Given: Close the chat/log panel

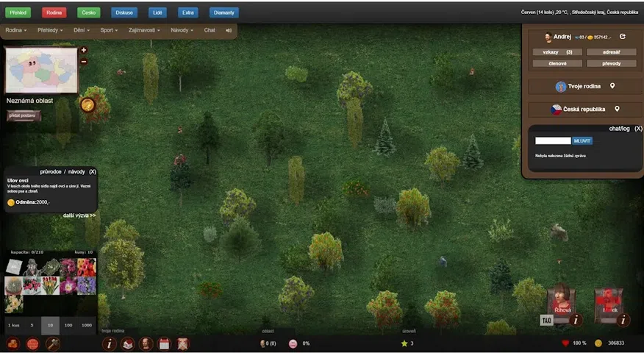Looking at the screenshot, I should 638,128.
